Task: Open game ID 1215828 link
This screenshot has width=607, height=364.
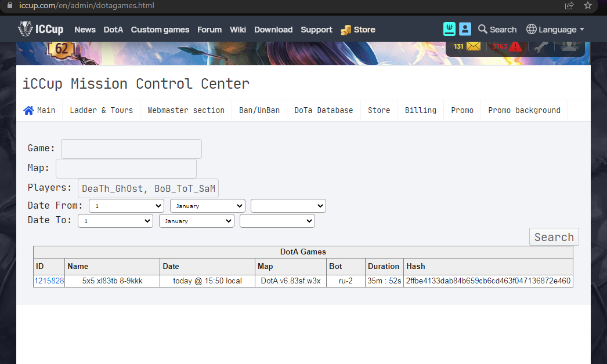Action: [49, 281]
